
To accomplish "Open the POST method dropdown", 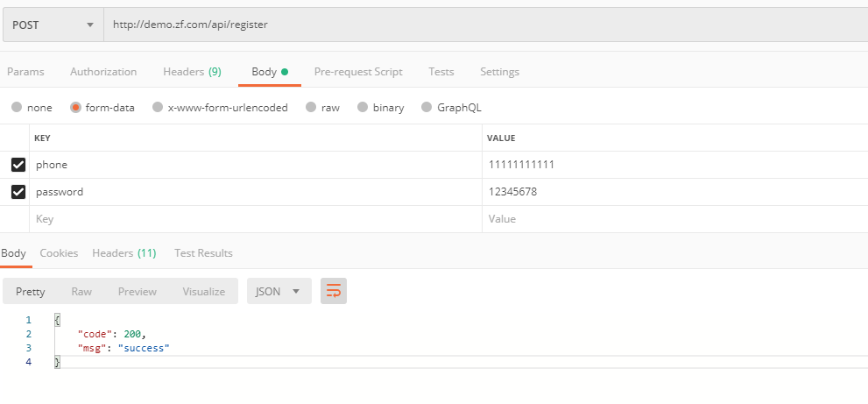I will (53, 25).
